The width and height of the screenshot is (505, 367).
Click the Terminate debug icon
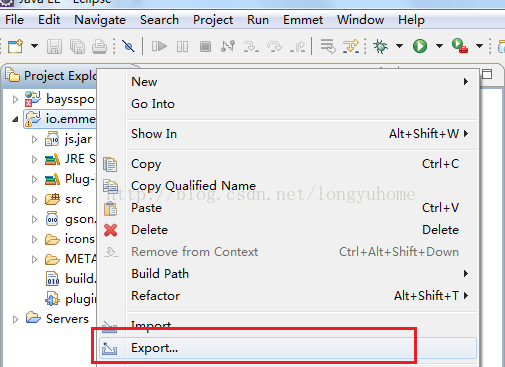tap(205, 46)
